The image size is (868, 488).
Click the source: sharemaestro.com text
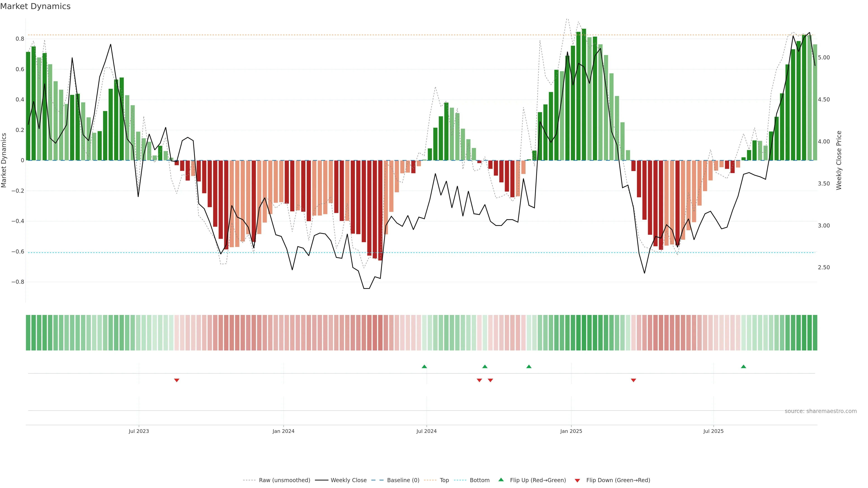coord(821,411)
